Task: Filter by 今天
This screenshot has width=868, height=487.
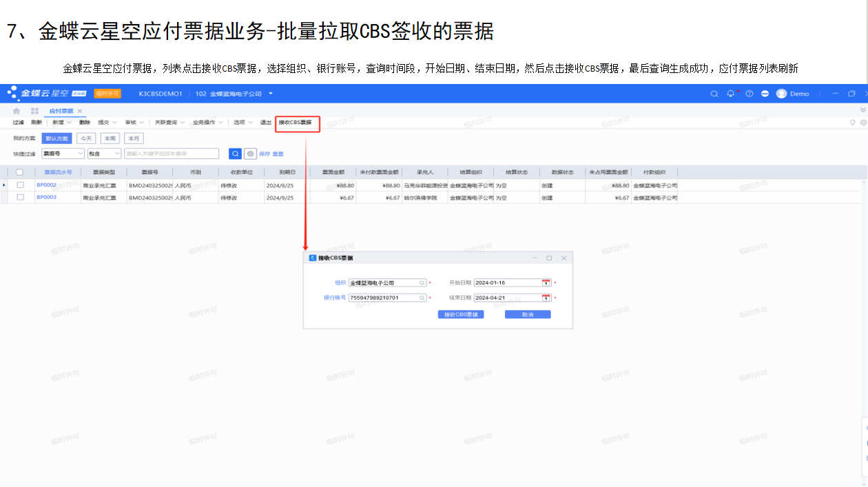Action: (86, 138)
